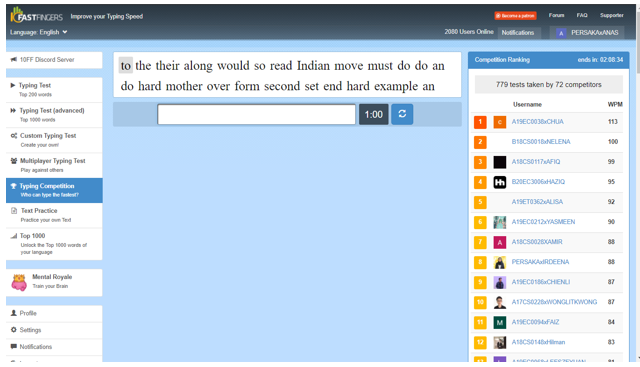Open PERSAKAxIRDEENA profile link
Screen dimensions: 640x367
pyautogui.click(x=540, y=262)
